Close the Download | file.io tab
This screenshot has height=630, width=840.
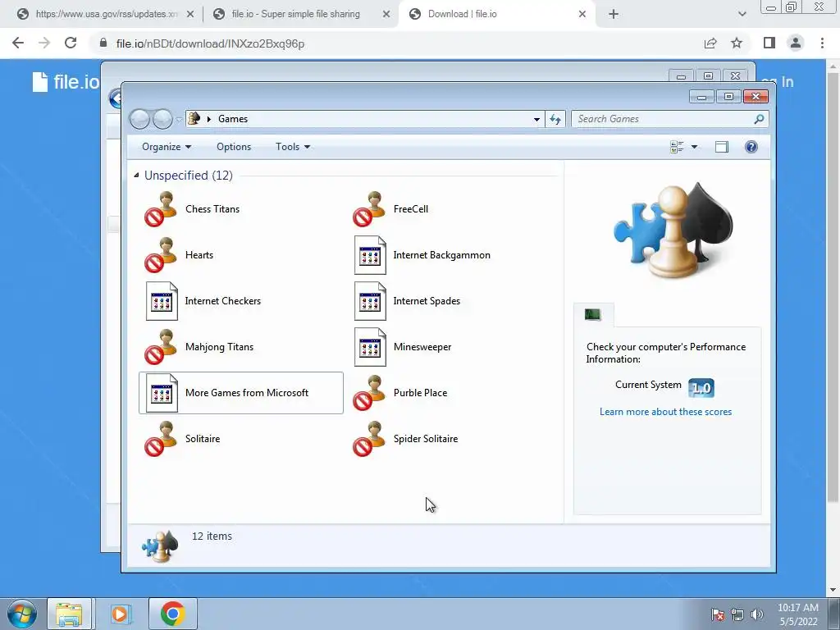(x=582, y=14)
